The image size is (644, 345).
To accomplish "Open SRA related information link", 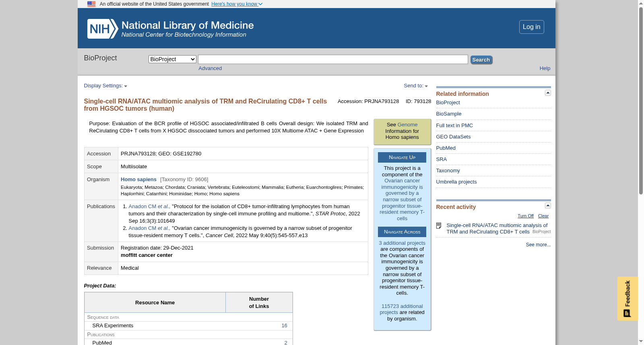I will [x=442, y=159].
